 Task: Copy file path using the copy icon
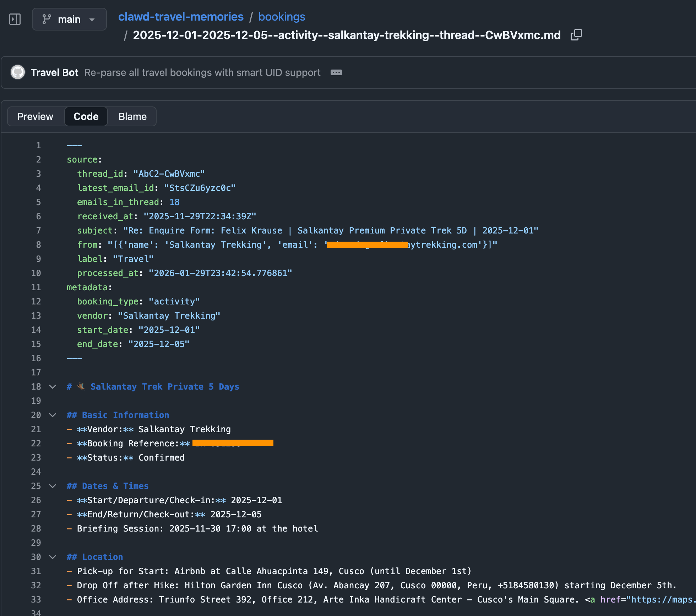pos(576,35)
